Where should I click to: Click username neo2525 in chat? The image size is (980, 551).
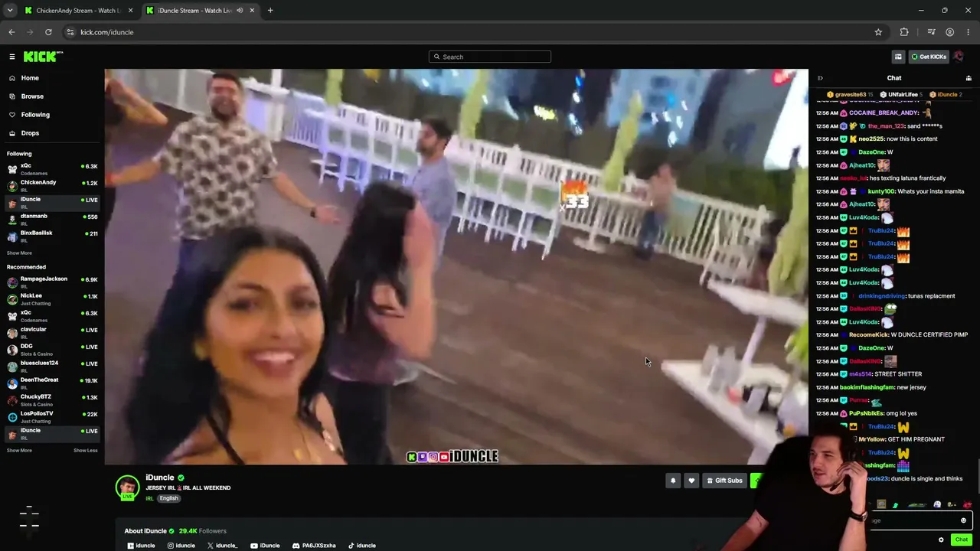point(870,139)
